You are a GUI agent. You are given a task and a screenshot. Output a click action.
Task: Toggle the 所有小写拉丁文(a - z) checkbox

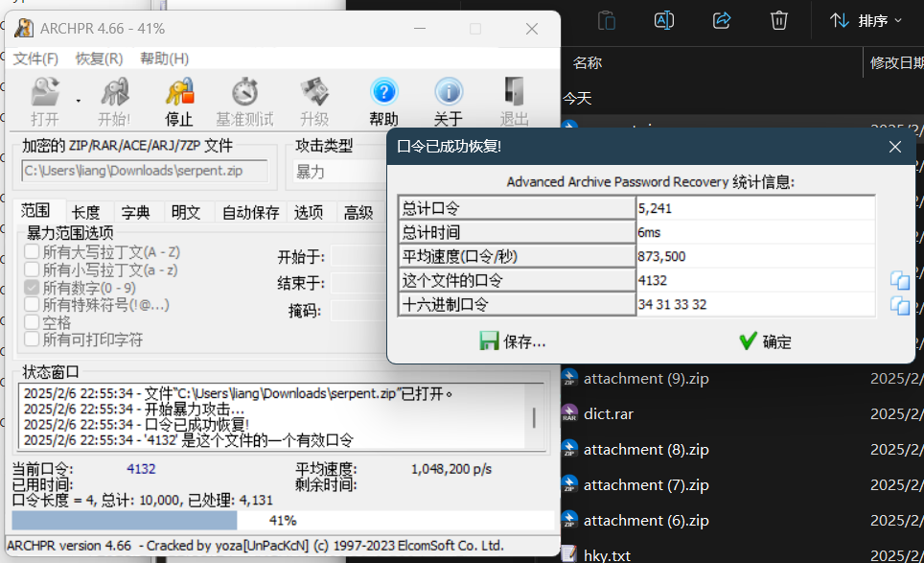(x=32, y=270)
